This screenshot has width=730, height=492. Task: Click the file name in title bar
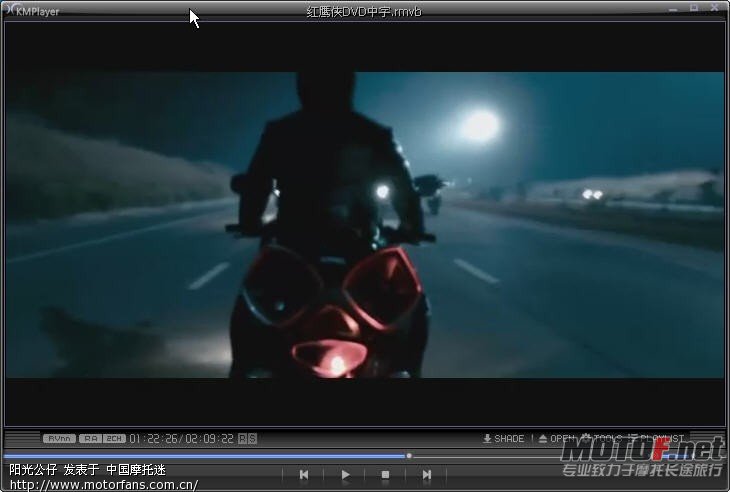[364, 11]
